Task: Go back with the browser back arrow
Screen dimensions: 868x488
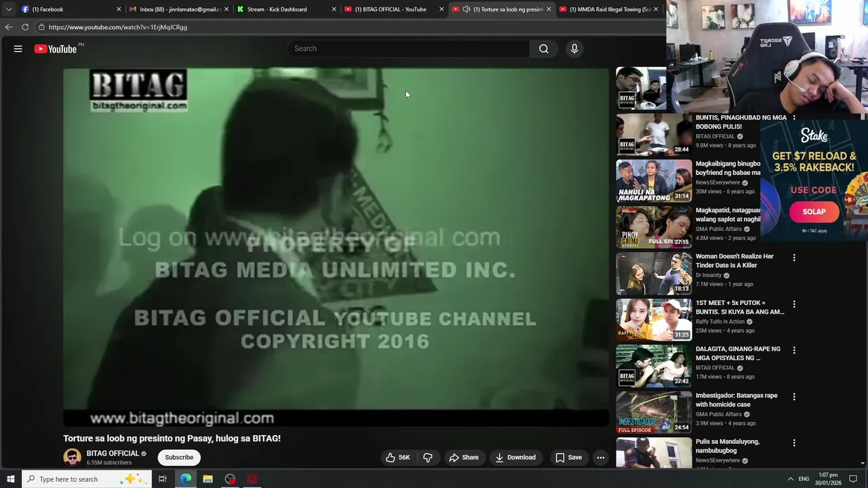Action: click(x=9, y=27)
